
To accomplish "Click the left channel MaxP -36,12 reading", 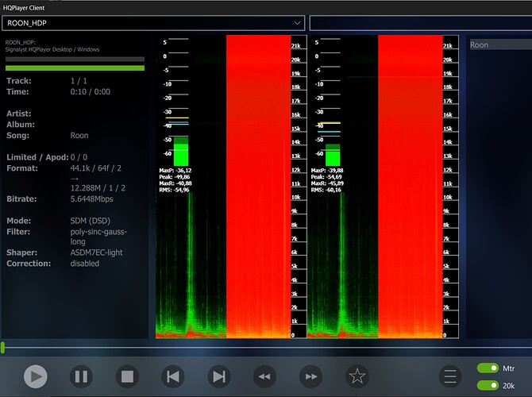I will tap(175, 171).
